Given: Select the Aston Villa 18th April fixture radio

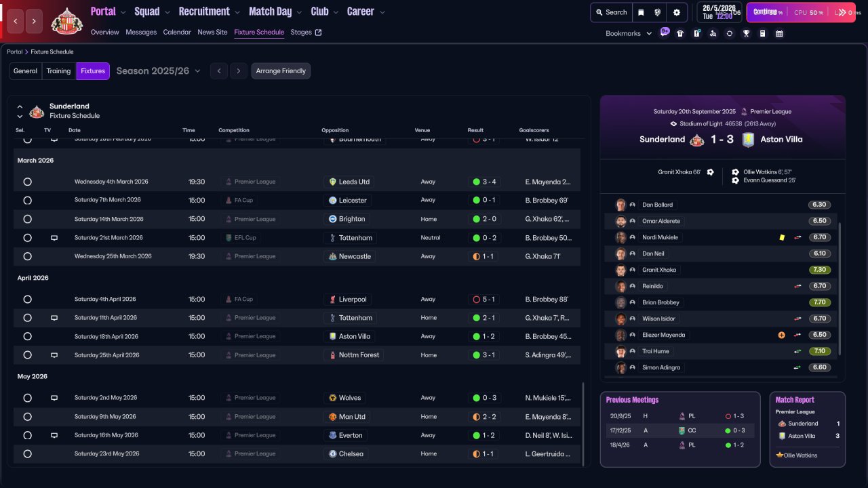Looking at the screenshot, I should click(x=27, y=336).
